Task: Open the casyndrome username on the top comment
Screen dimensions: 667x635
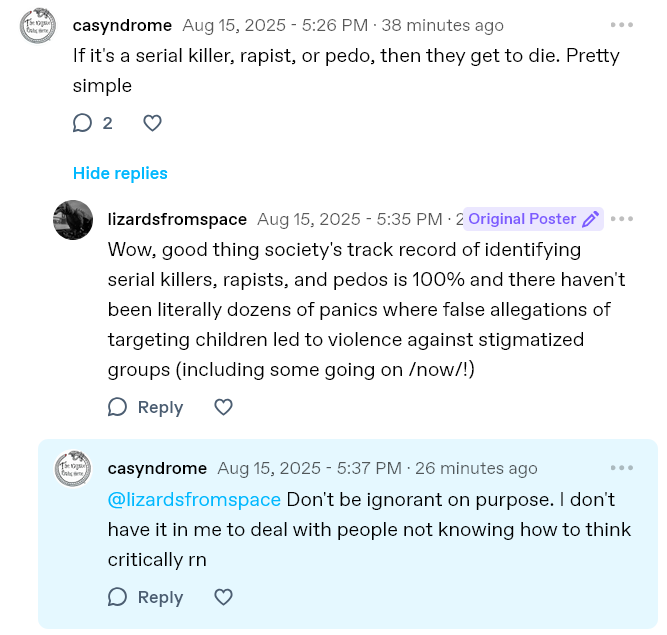Action: [122, 25]
